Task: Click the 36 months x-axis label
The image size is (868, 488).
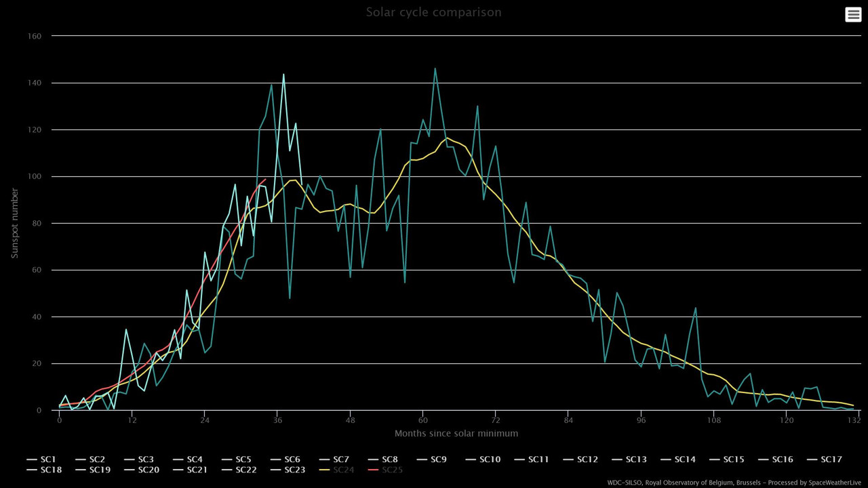Action: [277, 420]
